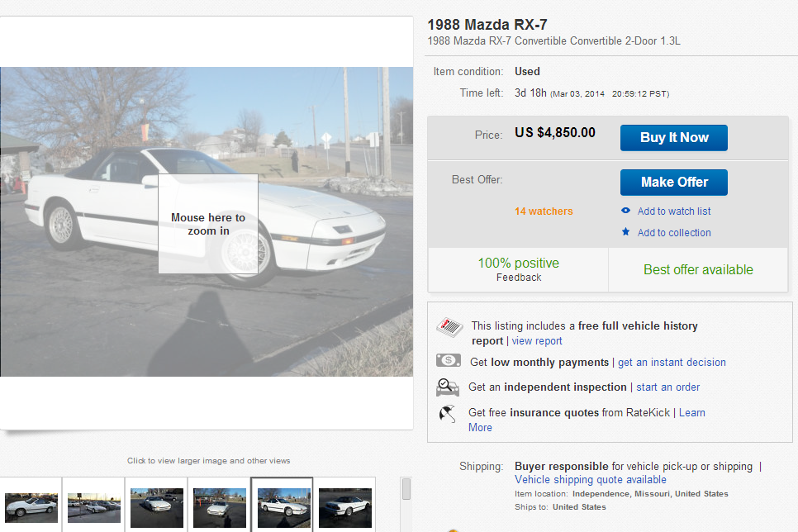Viewport: 798px width, 532px height.
Task: Click the Make Offer button
Action: (x=674, y=183)
